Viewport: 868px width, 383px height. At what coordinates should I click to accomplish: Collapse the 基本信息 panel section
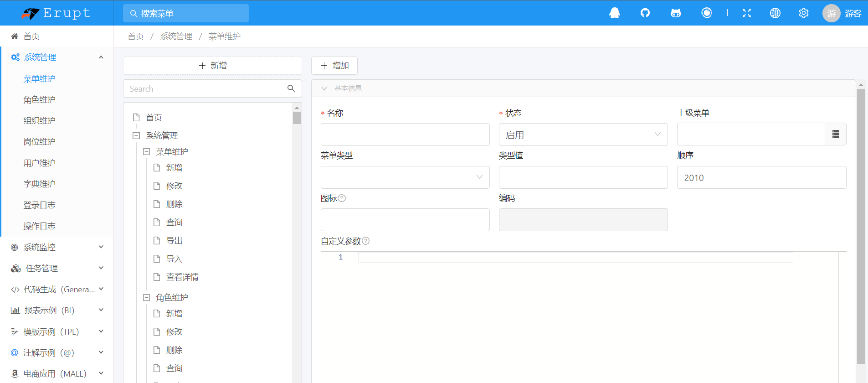click(x=324, y=88)
